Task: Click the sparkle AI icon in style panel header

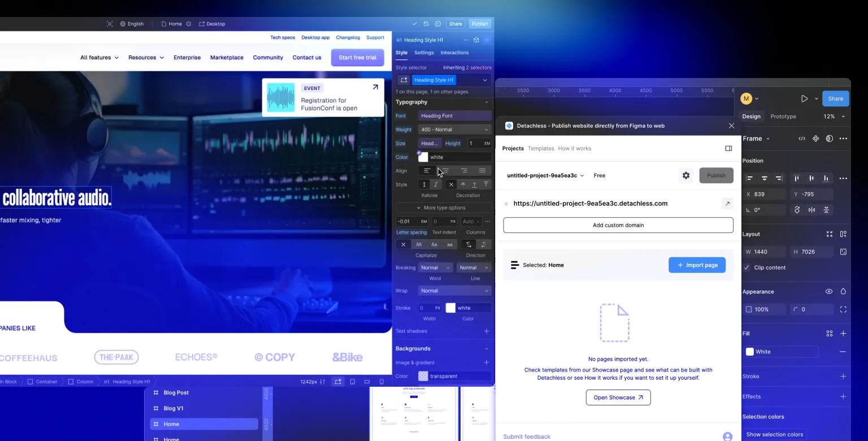Action: point(487,40)
